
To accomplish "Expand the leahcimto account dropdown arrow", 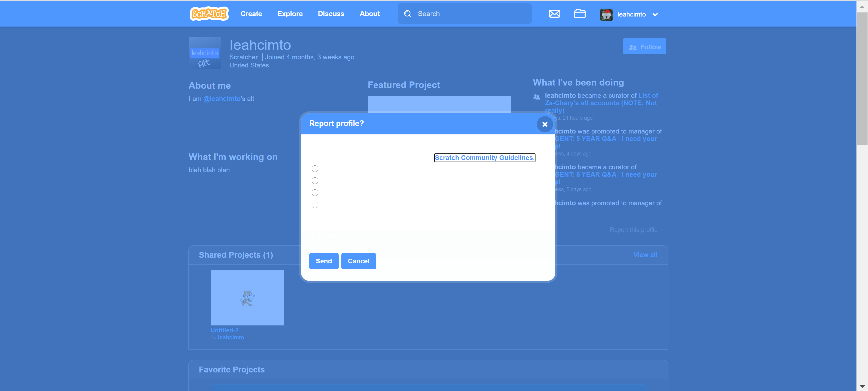I will (x=655, y=14).
